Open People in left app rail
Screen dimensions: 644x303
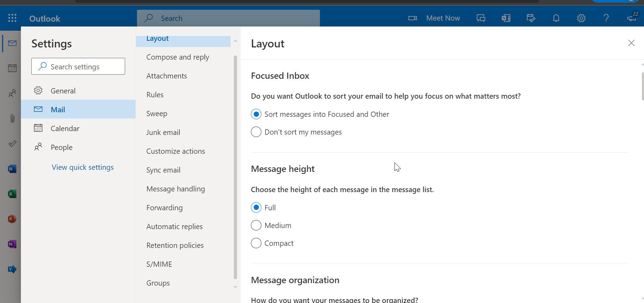pos(12,93)
